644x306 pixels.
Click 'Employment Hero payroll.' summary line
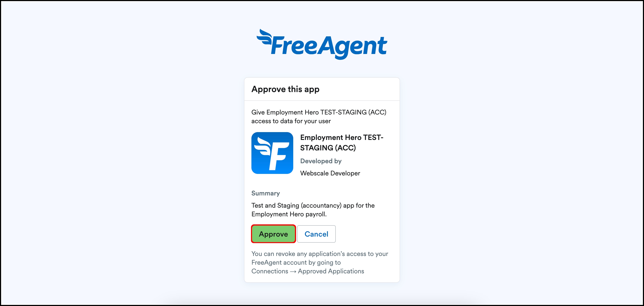click(289, 214)
